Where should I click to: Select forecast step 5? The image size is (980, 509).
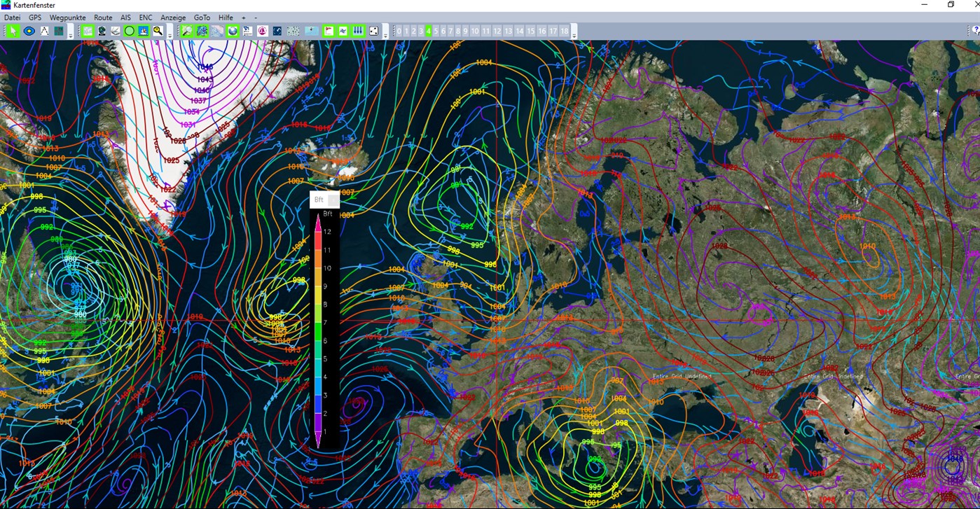(x=436, y=31)
